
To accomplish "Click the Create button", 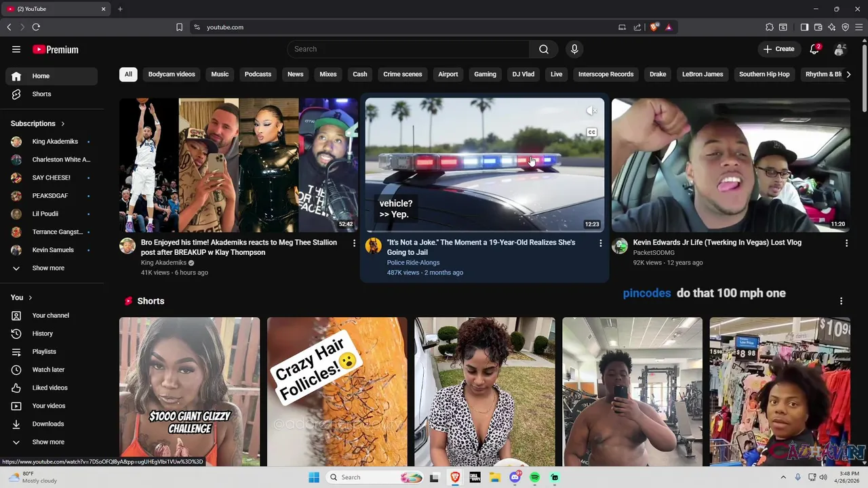I will 778,49.
